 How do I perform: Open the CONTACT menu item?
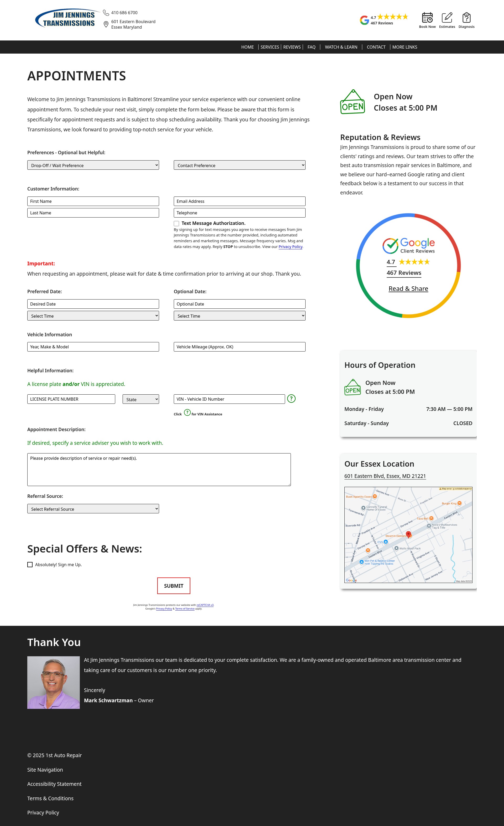tap(376, 47)
